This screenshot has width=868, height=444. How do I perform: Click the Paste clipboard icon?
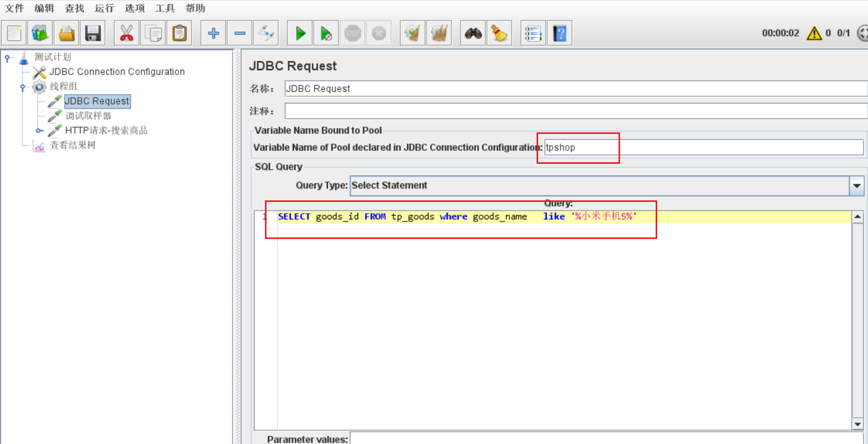click(179, 33)
